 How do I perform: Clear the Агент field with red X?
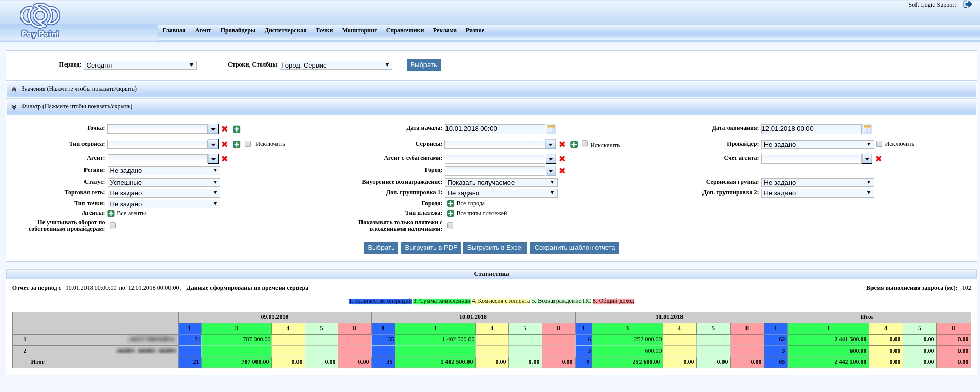click(x=225, y=159)
